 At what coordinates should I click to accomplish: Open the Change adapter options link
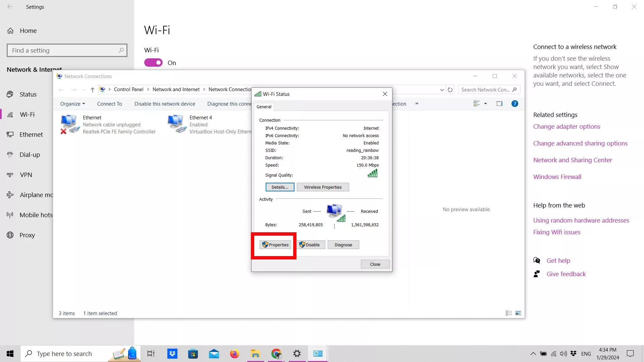tap(567, 126)
